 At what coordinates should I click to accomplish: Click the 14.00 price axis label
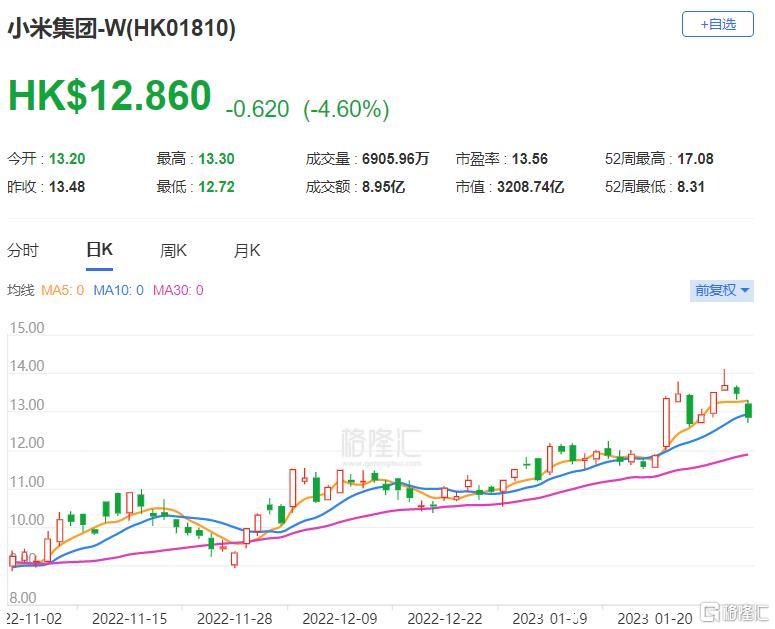click(27, 366)
